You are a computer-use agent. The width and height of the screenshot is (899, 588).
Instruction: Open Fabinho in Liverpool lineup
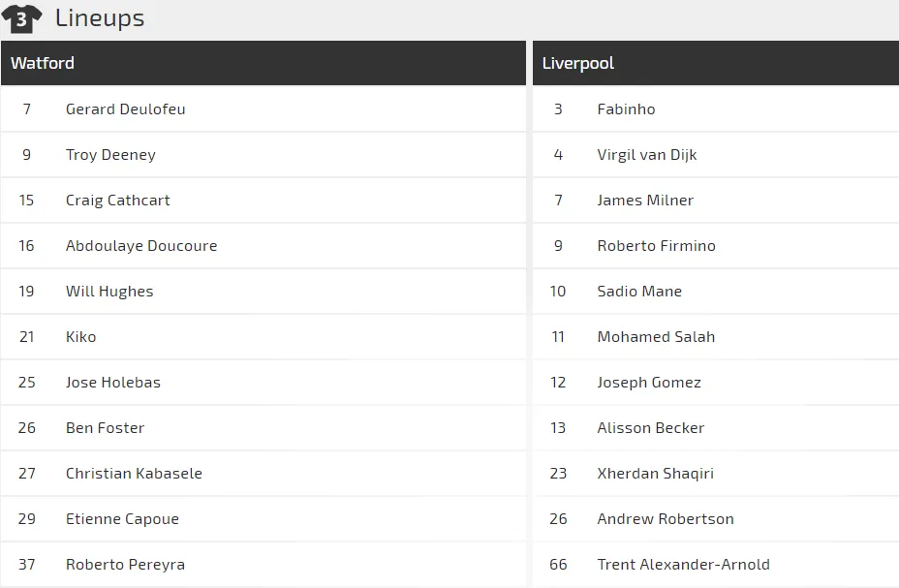tap(626, 108)
